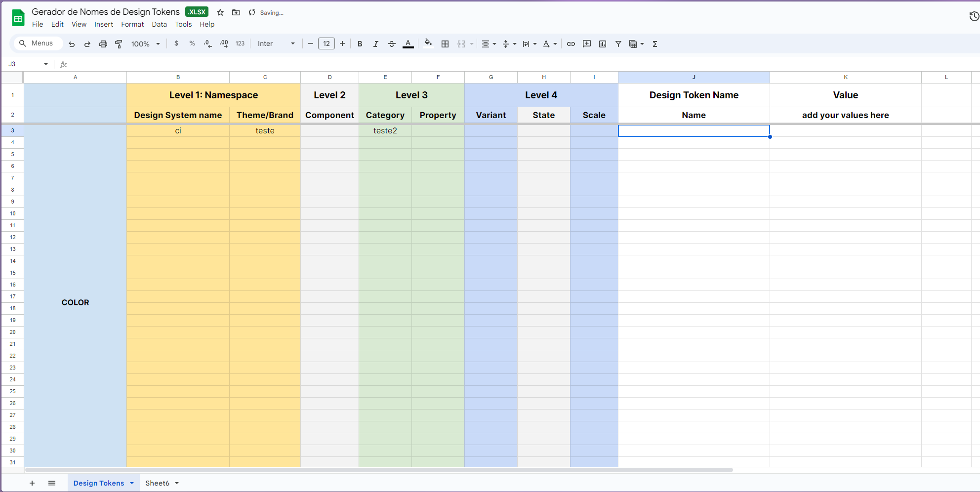Image resolution: width=980 pixels, height=492 pixels.
Task: Click the print icon
Action: (103, 44)
